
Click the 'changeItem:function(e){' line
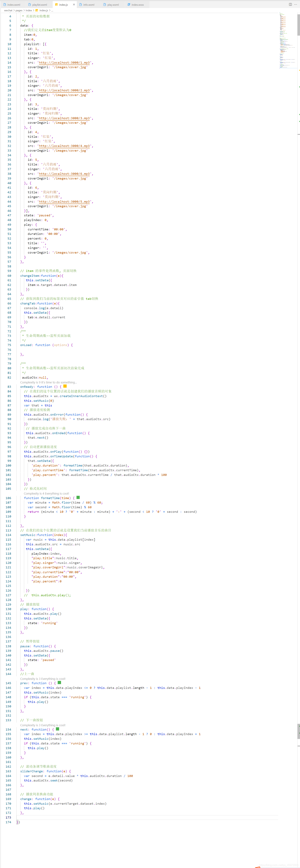tap(42, 276)
